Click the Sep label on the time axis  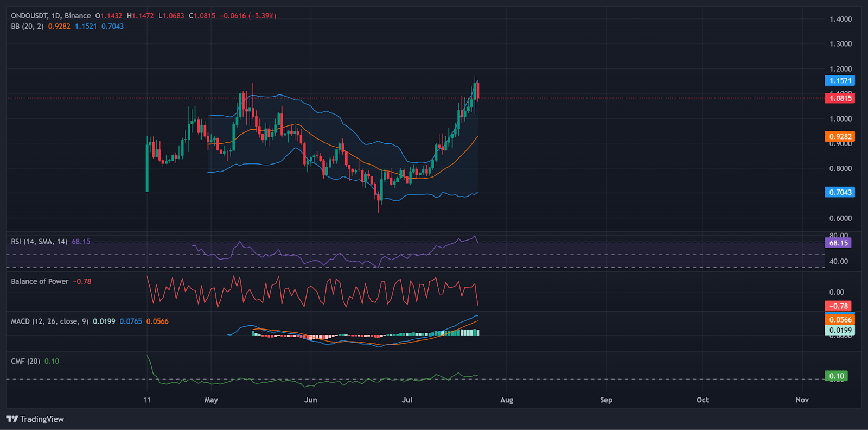[x=606, y=400]
